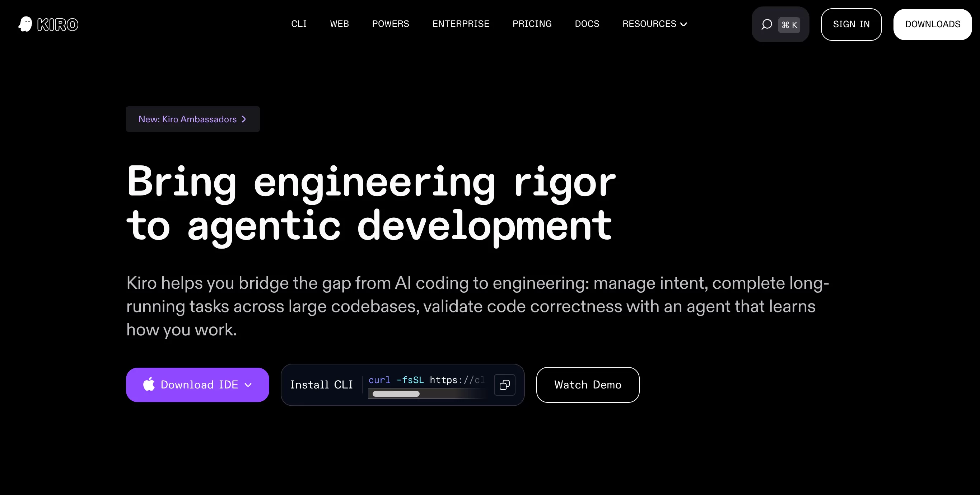Screen dimensions: 980x495
Task: Click the command scrollbar under the curl text
Action: click(396, 394)
